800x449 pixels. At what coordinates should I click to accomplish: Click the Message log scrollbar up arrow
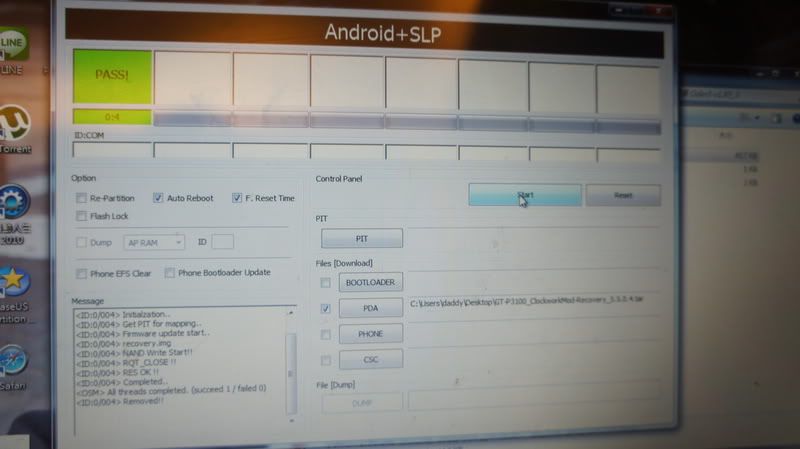291,312
